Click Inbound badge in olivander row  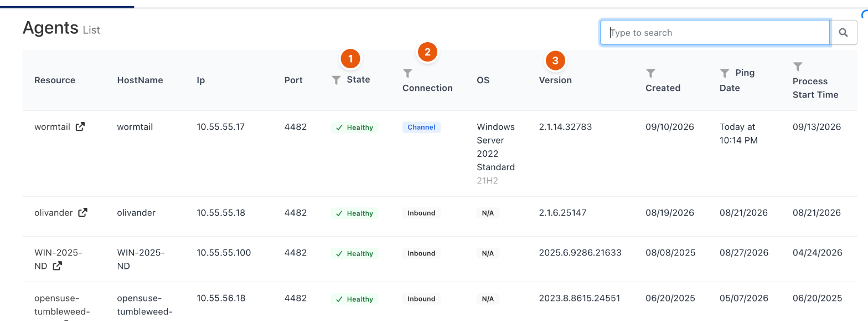421,213
